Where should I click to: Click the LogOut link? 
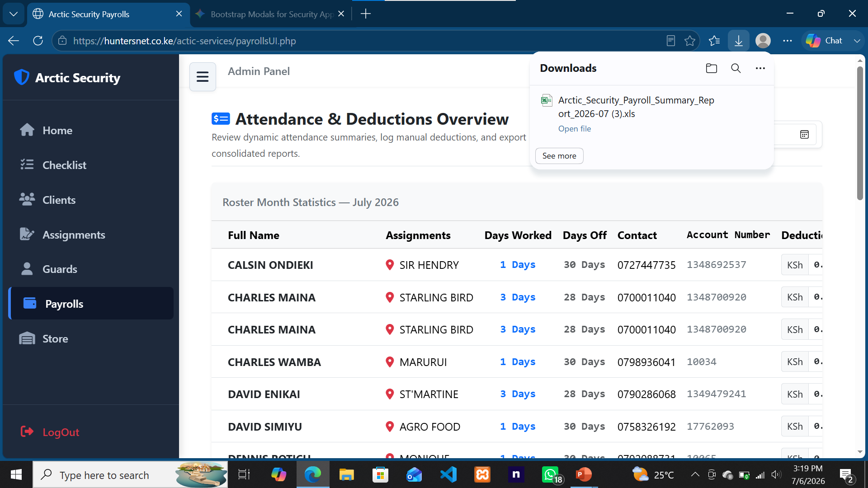pos(50,432)
